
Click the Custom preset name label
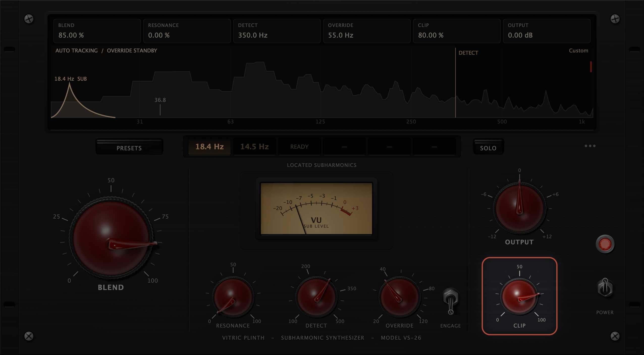[x=578, y=51]
